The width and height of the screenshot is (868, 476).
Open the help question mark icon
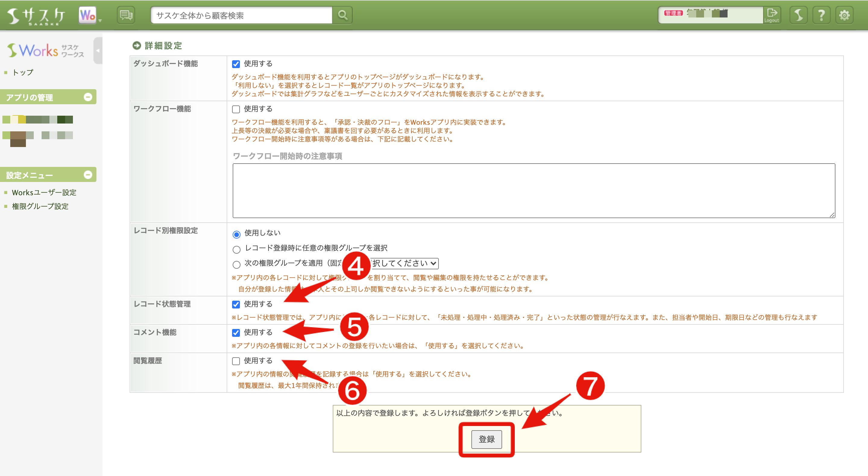point(822,15)
